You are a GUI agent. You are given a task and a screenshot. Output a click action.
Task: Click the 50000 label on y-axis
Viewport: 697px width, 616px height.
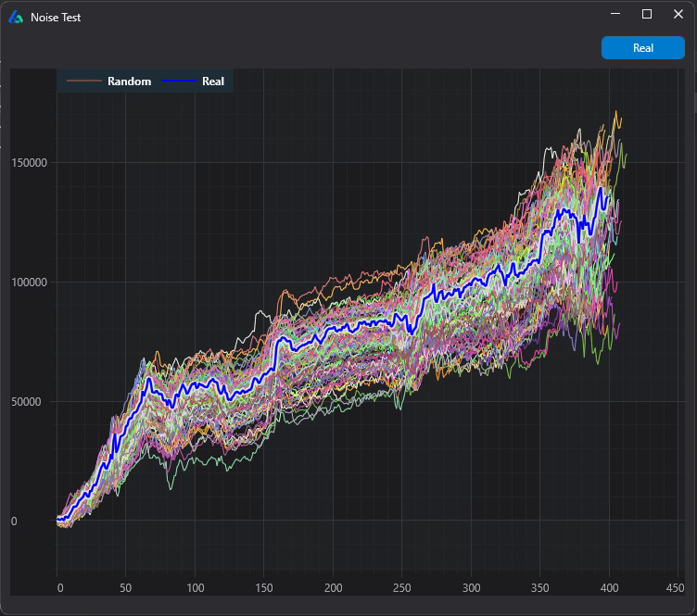pyautogui.click(x=31, y=402)
